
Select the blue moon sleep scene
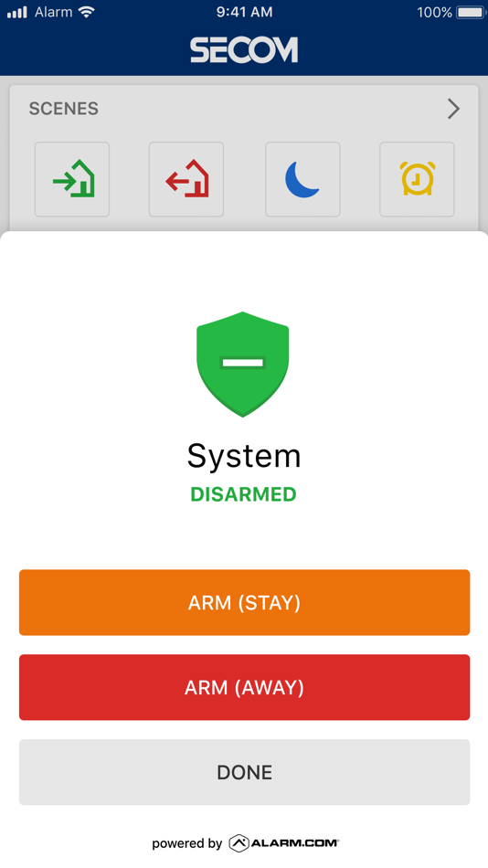[302, 179]
